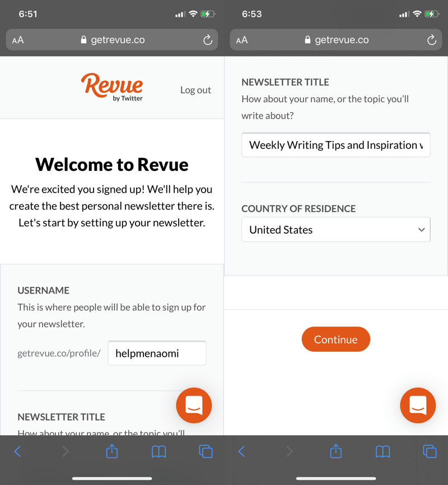Open the share sheet in right browser

click(x=336, y=451)
